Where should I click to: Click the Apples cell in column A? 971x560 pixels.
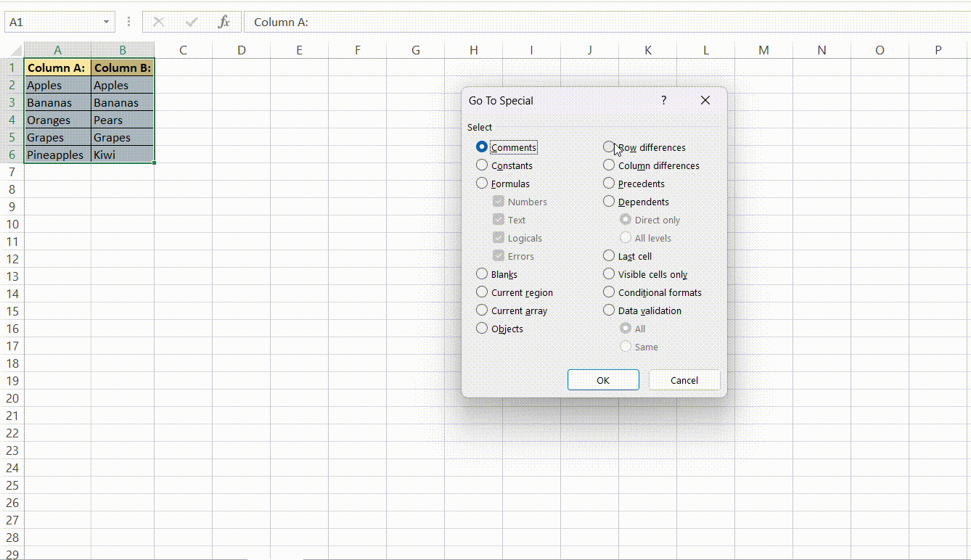pyautogui.click(x=57, y=85)
